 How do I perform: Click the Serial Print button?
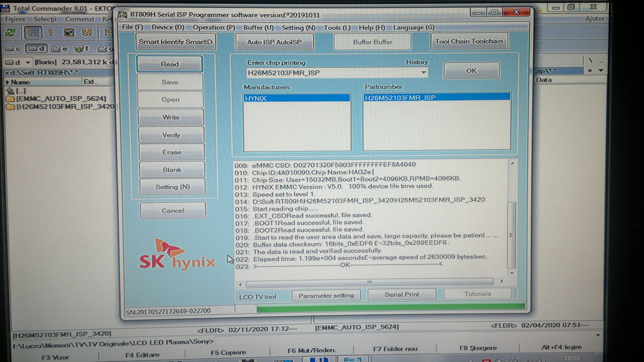401,295
